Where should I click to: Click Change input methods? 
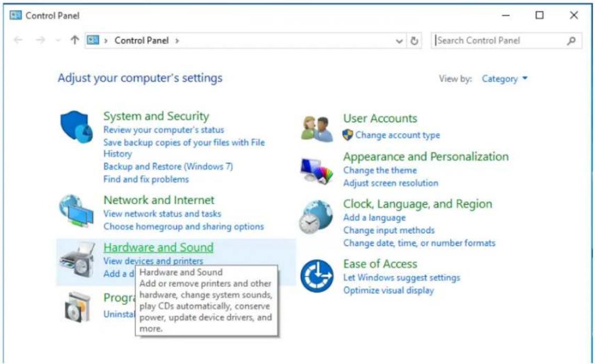(x=389, y=230)
